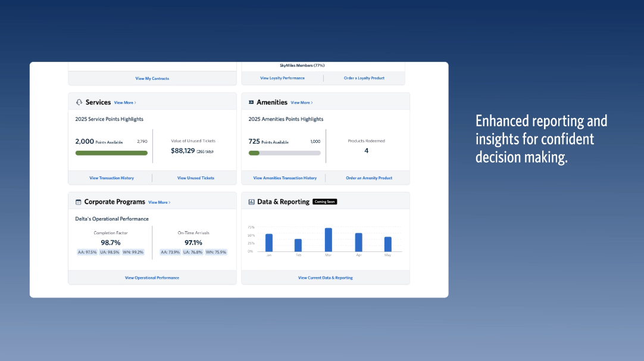644x361 pixels.
Task: Open View Amenities Transaction History
Action: click(x=285, y=178)
